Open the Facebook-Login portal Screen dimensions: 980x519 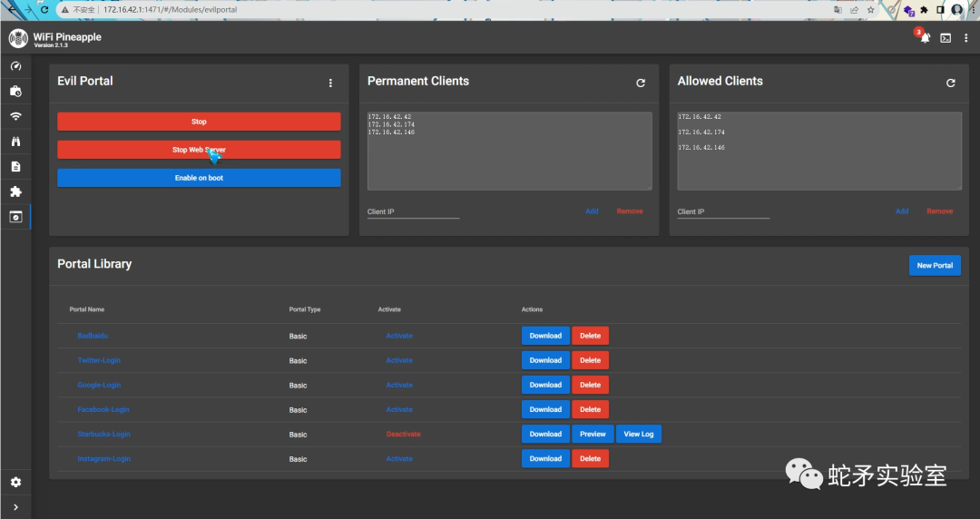(103, 409)
